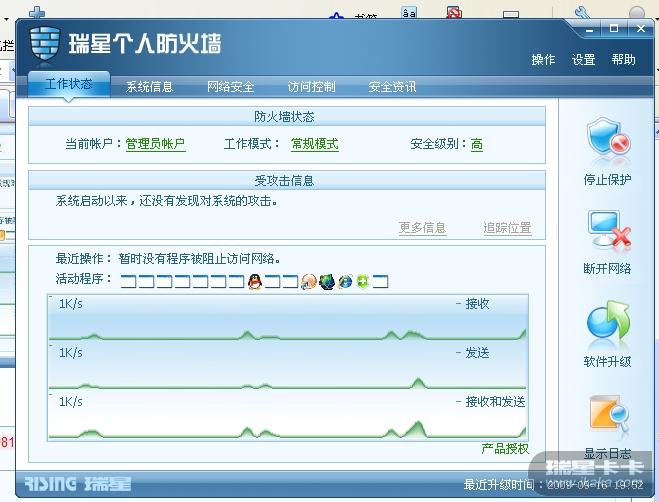
Task: Click the 接收和发送 graph legend label
Action: click(x=495, y=402)
